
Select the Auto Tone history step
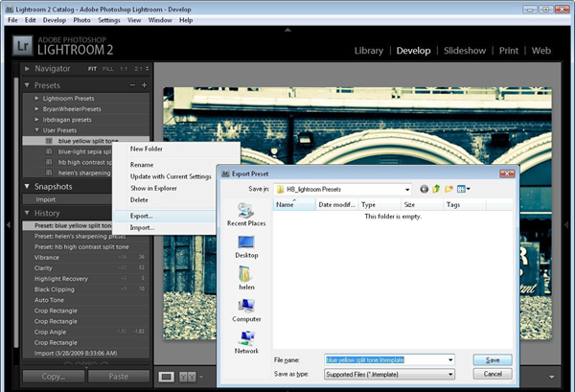(86, 300)
